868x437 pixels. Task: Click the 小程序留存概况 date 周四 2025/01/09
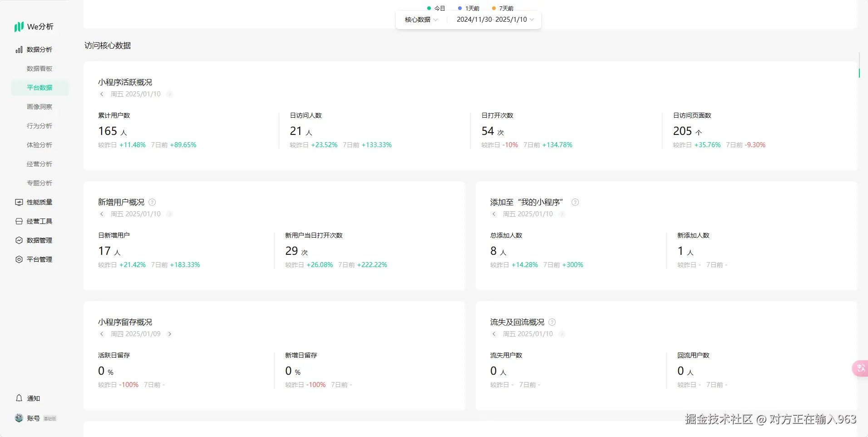click(136, 334)
